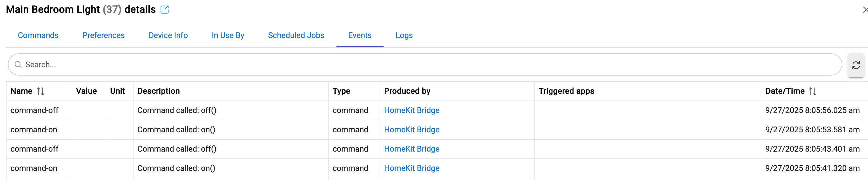Image resolution: width=868 pixels, height=180 pixels.
Task: Click the refresh events icon button
Action: [856, 65]
